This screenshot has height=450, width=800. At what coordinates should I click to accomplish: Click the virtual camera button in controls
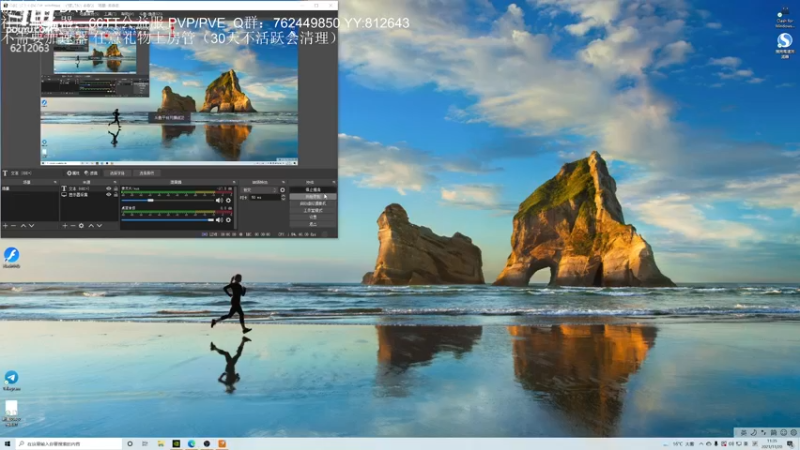313,204
